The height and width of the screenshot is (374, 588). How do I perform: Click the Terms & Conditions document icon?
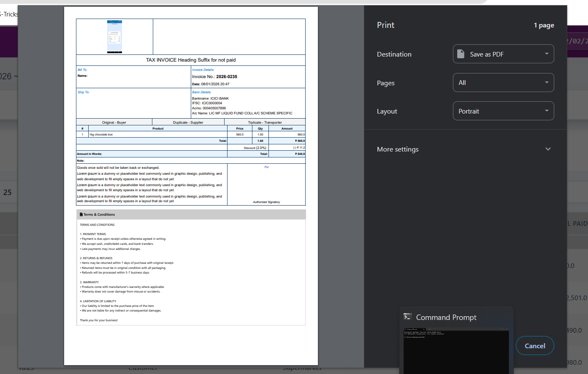pos(81,214)
